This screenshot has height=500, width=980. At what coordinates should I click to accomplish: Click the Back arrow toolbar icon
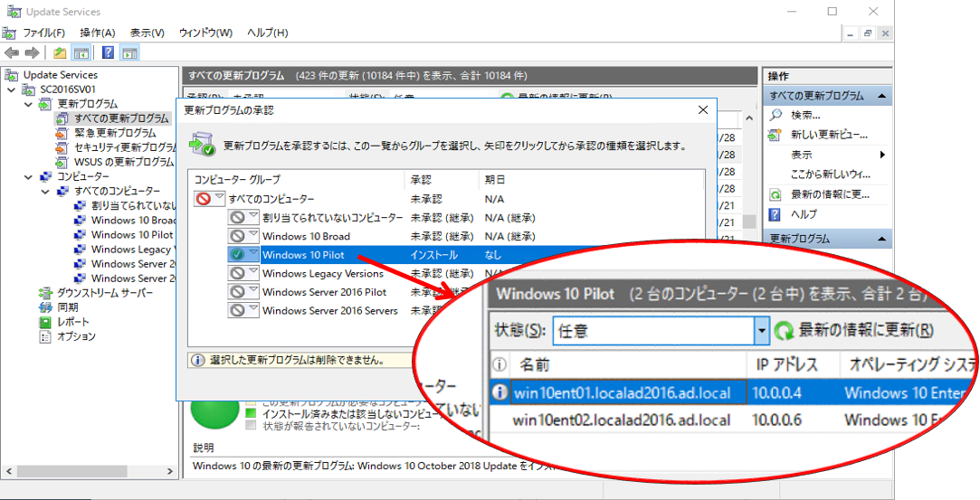[12, 53]
